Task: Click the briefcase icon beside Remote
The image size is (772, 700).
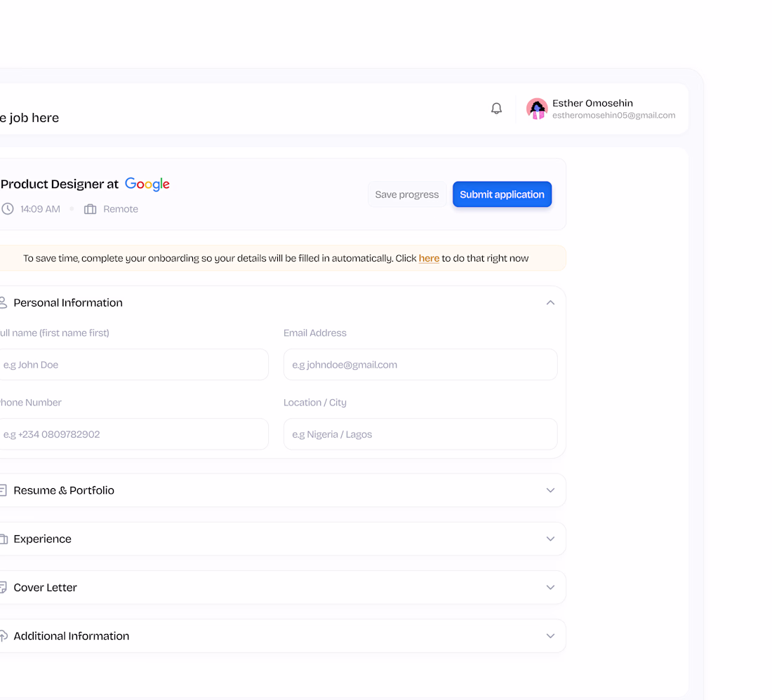Action: pyautogui.click(x=90, y=209)
